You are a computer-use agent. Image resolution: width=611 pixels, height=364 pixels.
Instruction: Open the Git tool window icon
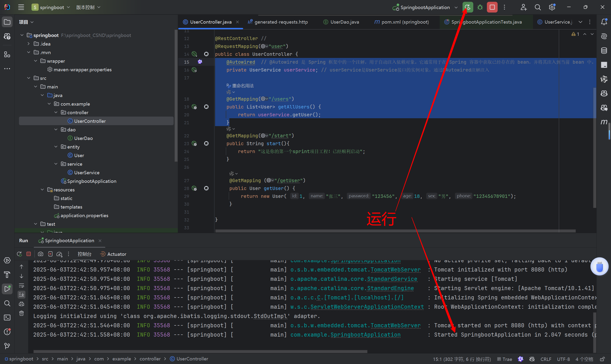(7, 346)
